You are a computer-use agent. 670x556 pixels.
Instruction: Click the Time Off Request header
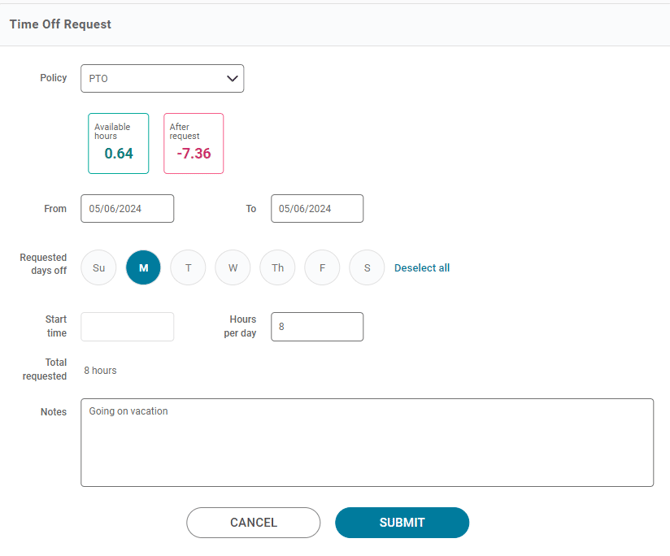(x=60, y=24)
